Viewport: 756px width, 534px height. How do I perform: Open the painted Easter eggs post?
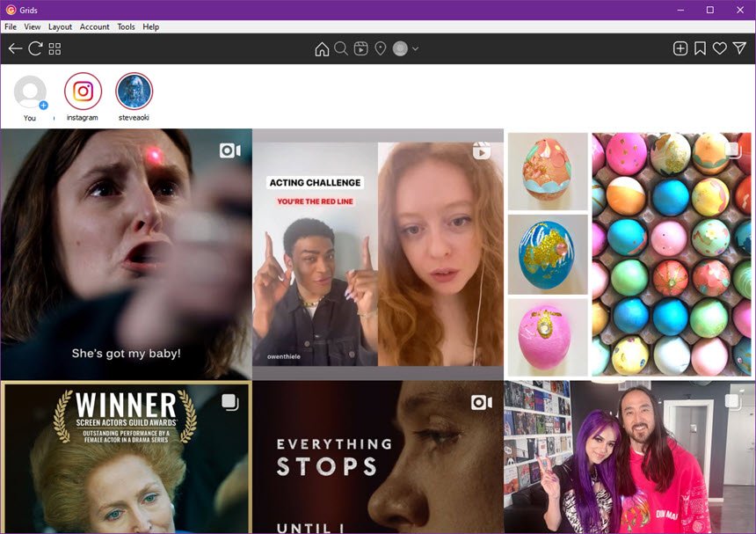pos(629,253)
